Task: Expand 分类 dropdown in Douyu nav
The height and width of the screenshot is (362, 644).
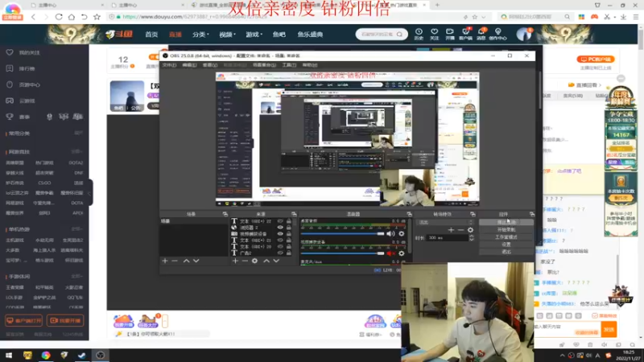Action: 200,35
